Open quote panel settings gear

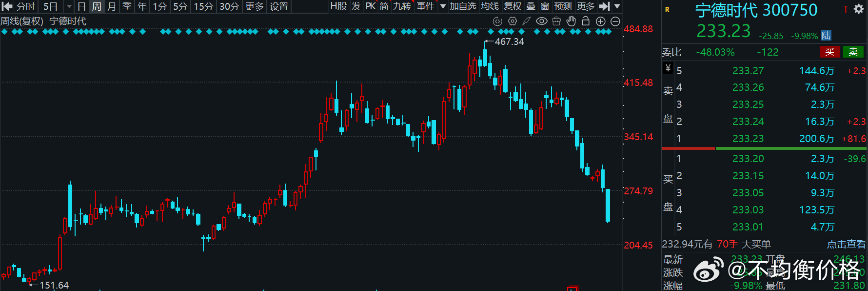pos(859,9)
